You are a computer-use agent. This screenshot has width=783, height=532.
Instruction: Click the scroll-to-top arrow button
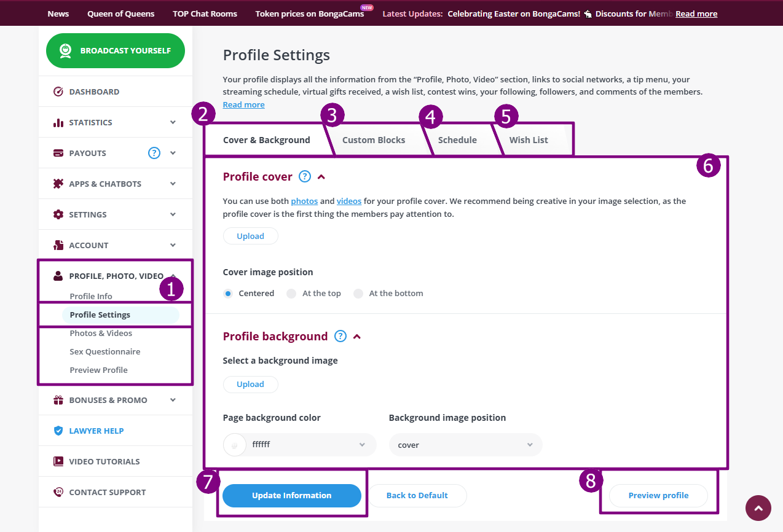758,508
